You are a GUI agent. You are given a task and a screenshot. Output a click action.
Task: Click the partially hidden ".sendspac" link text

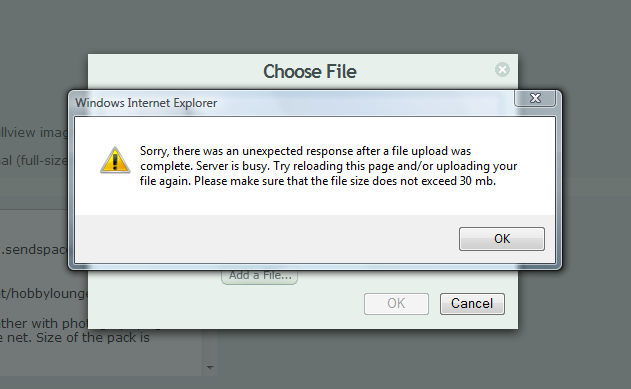click(x=34, y=250)
